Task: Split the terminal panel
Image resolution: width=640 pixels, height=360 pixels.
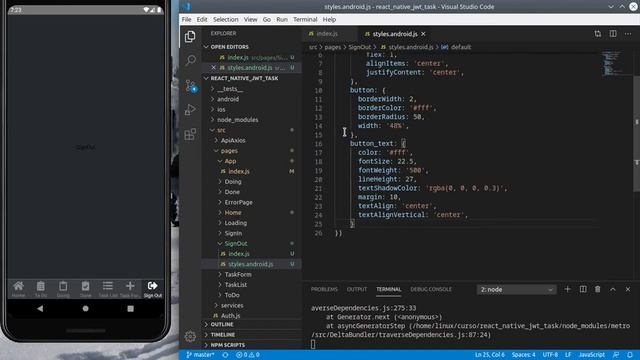Action: pos(583,289)
